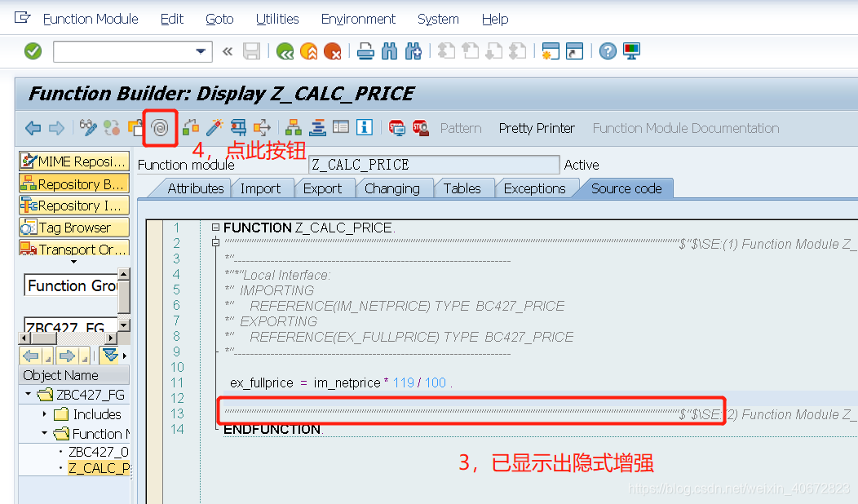The height and width of the screenshot is (504, 858).
Task: Click the Where-Used List icon
Action: pyautogui.click(x=262, y=128)
